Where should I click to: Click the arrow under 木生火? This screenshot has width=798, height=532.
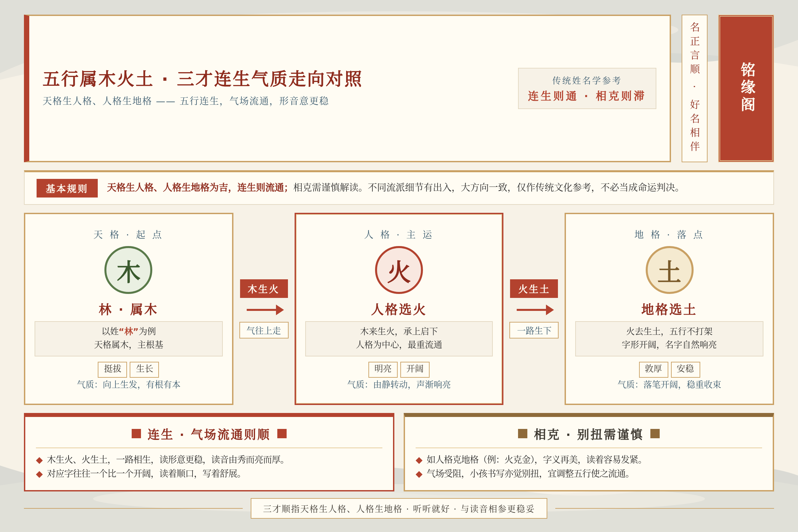(265, 310)
